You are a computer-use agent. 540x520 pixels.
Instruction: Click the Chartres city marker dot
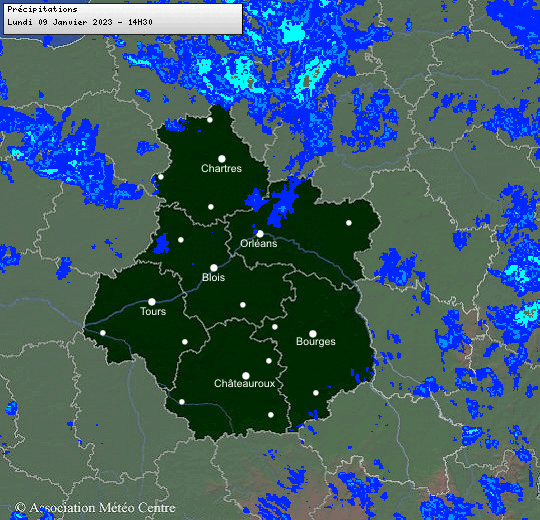(x=222, y=159)
